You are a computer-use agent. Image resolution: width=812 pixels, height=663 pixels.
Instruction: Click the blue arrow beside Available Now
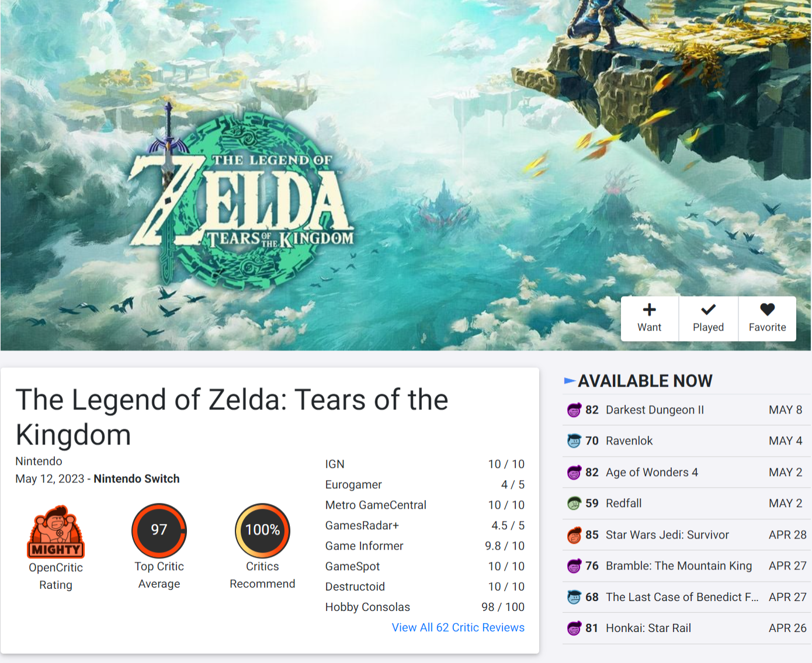[x=570, y=381]
